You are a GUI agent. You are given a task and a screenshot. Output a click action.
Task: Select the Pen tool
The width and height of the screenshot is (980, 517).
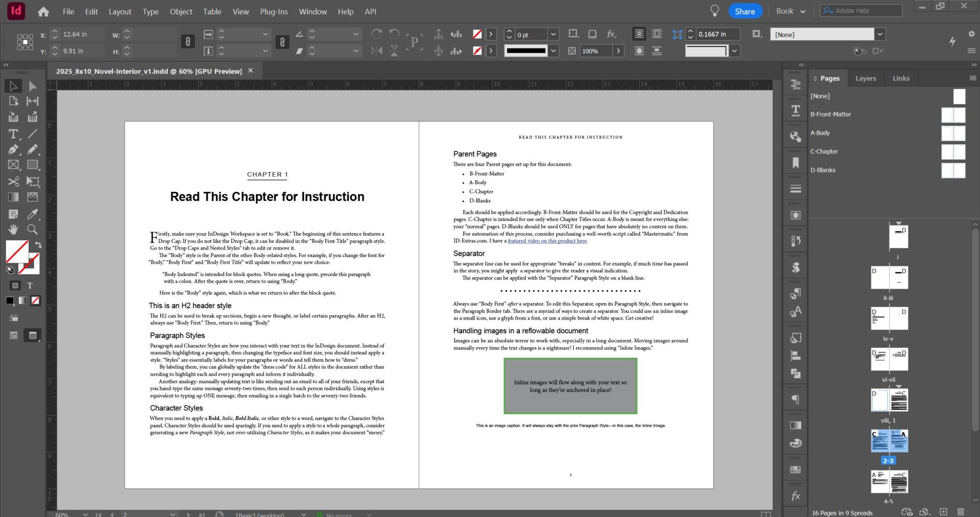click(x=13, y=150)
